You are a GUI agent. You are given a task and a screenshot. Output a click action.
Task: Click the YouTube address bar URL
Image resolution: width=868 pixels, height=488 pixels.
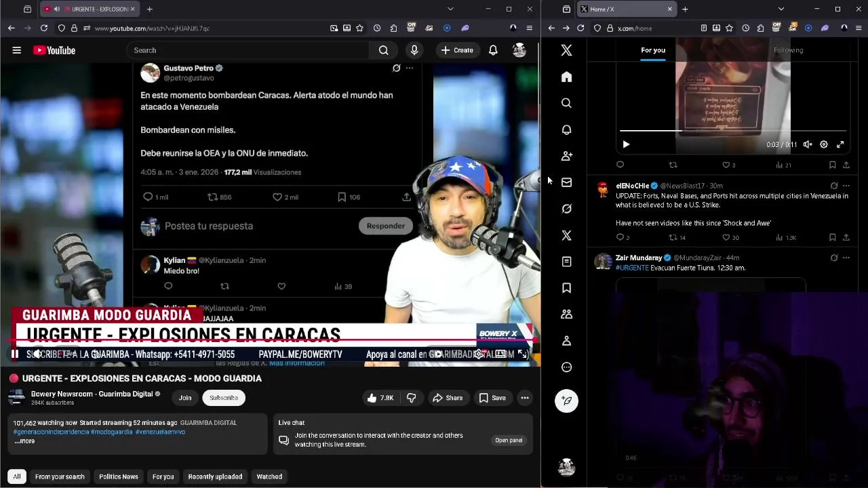pyautogui.click(x=152, y=28)
